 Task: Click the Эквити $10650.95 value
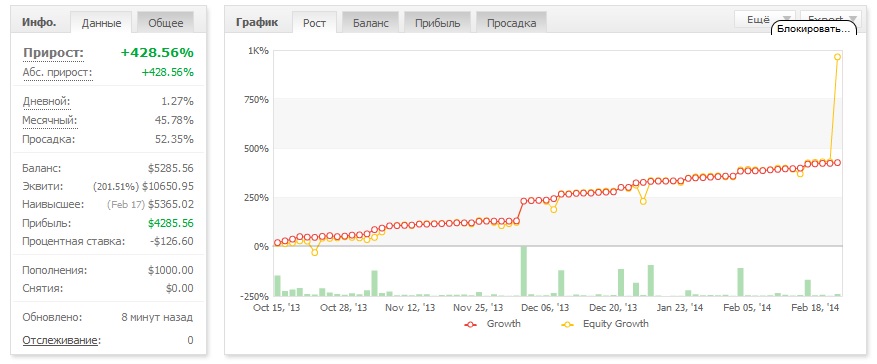click(168, 187)
